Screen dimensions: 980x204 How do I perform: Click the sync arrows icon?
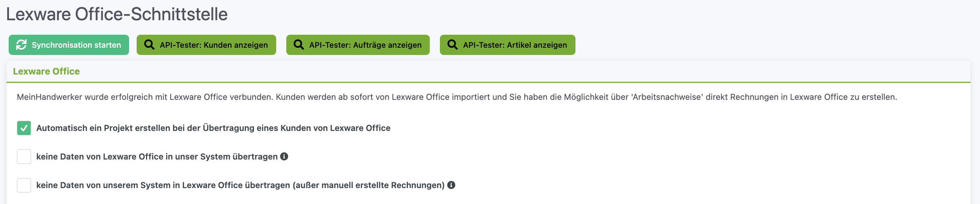point(21,45)
